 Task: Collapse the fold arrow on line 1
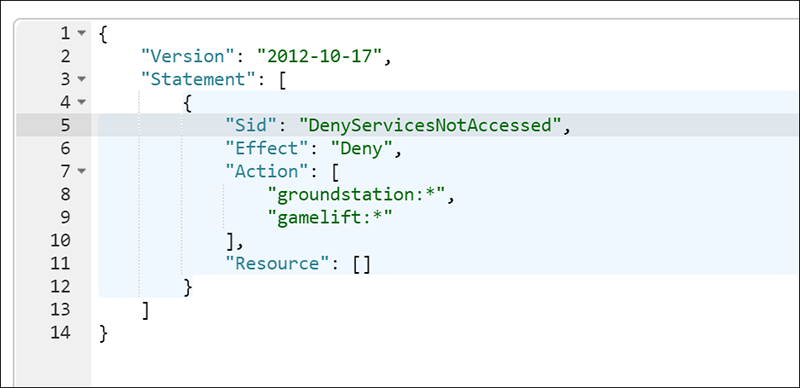point(81,34)
